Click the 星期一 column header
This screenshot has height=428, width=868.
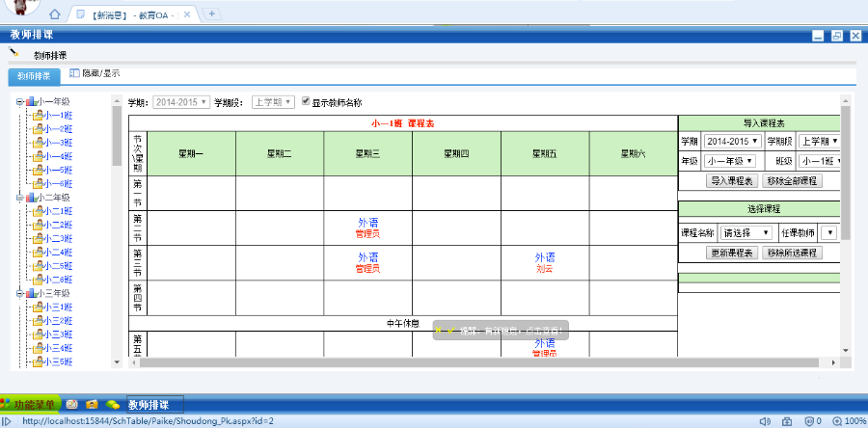[191, 153]
